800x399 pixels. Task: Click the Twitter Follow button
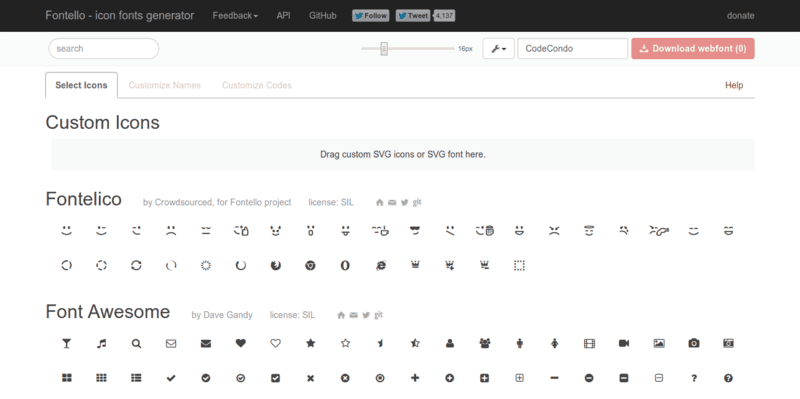pyautogui.click(x=371, y=16)
